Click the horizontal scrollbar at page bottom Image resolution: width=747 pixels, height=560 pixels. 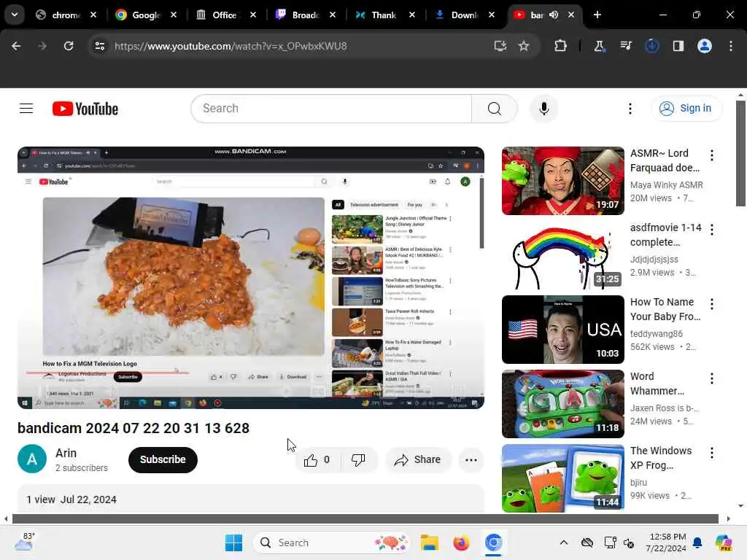365,518
